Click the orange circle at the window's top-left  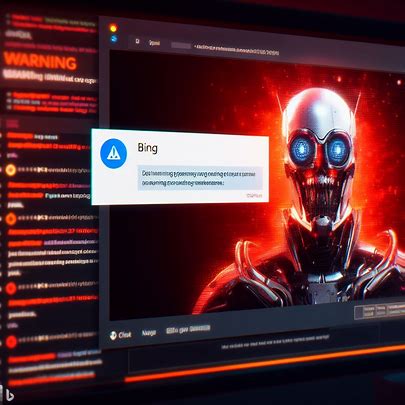tap(113, 28)
